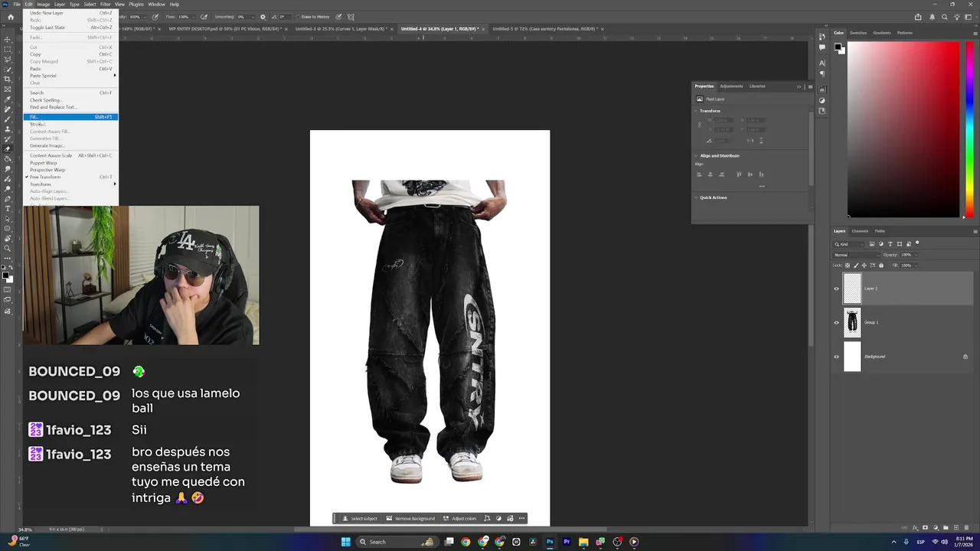Click the Share icon at top right
The image size is (980, 551).
click(918, 17)
